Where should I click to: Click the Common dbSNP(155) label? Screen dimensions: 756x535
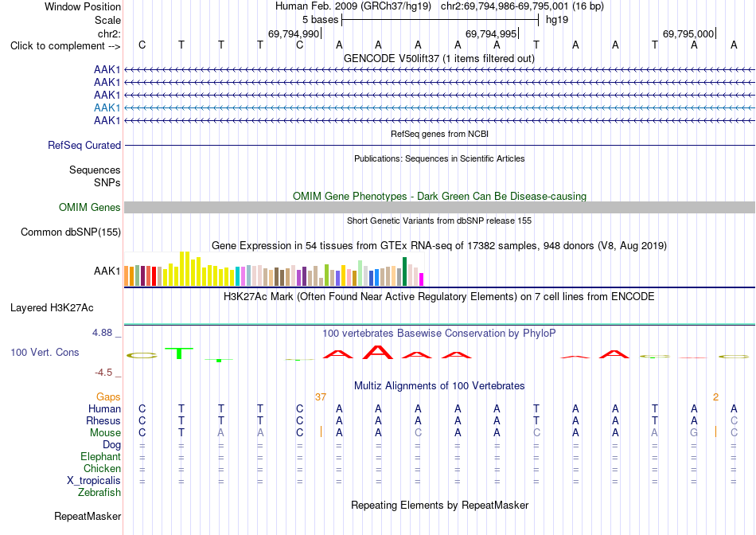[x=71, y=232]
